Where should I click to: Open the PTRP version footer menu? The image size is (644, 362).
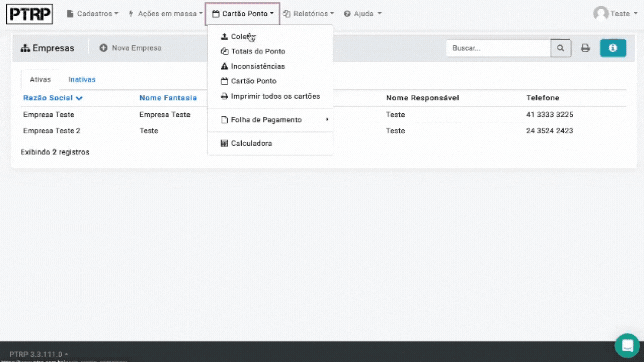point(39,354)
